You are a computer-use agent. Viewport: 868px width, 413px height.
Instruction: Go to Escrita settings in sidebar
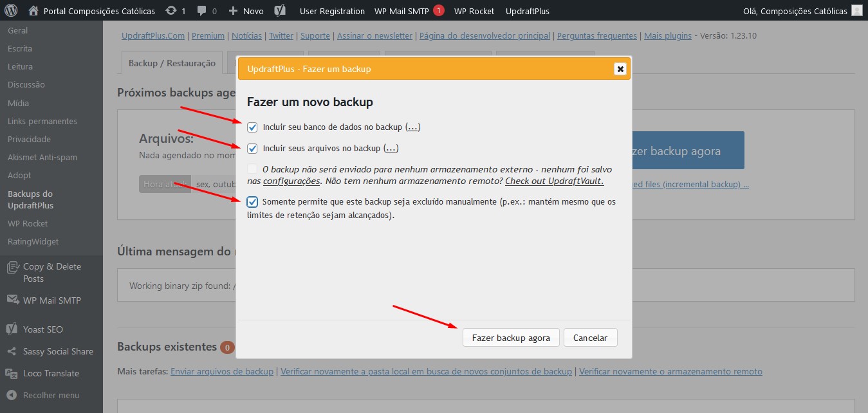[x=20, y=48]
